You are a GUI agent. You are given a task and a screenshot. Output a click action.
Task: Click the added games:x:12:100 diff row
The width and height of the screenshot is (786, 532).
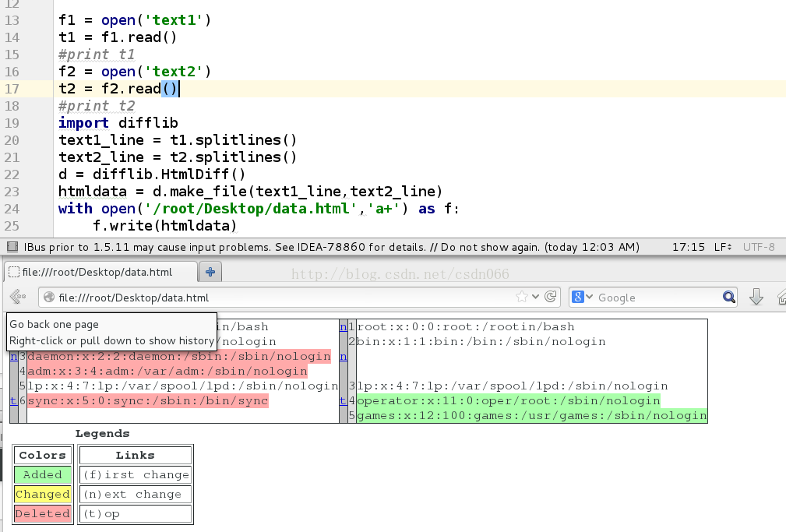pos(532,416)
